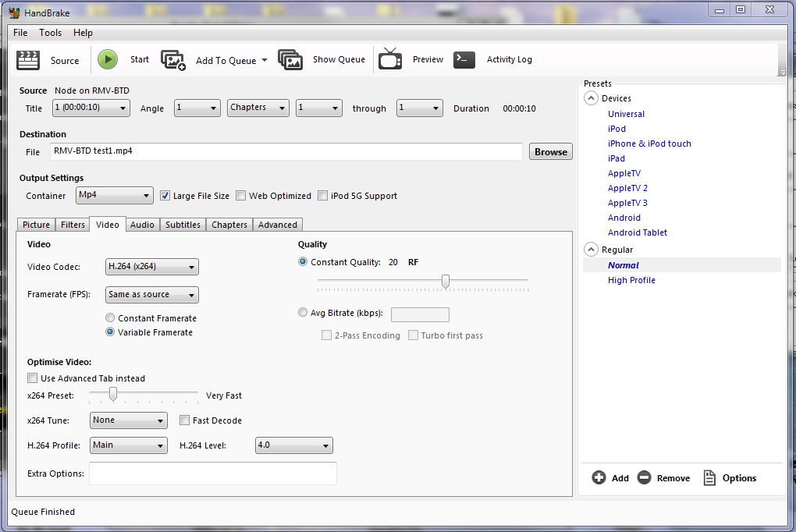Viewport: 796px width, 532px height.
Task: Click the Browse destination button
Action: (551, 152)
